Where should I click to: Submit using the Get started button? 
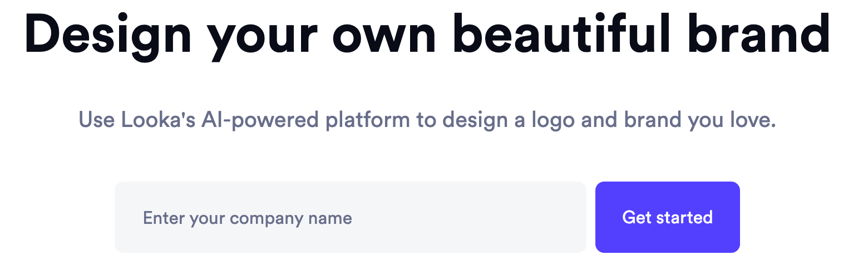point(667,217)
